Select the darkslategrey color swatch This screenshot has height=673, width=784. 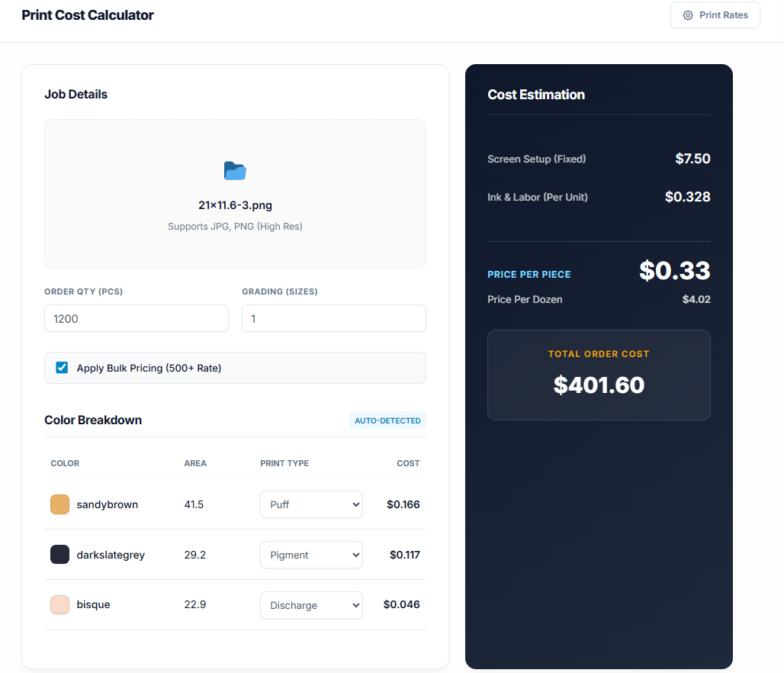pyautogui.click(x=59, y=555)
